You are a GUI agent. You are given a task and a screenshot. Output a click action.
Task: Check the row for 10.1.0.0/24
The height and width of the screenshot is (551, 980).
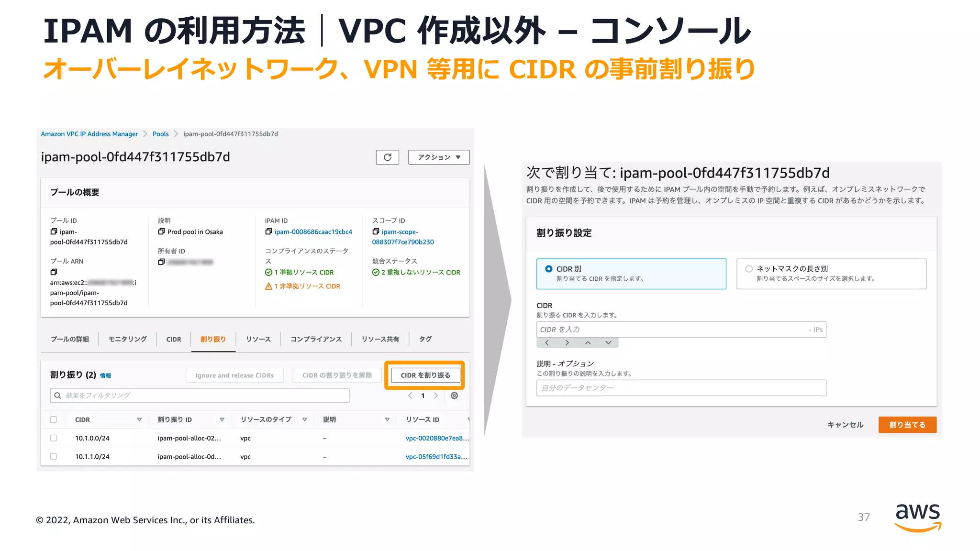tap(53, 438)
